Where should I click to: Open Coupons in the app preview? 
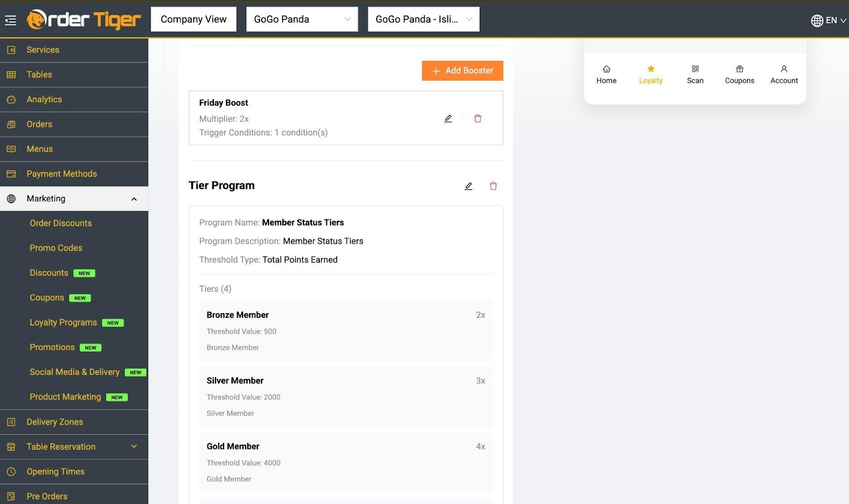739,74
